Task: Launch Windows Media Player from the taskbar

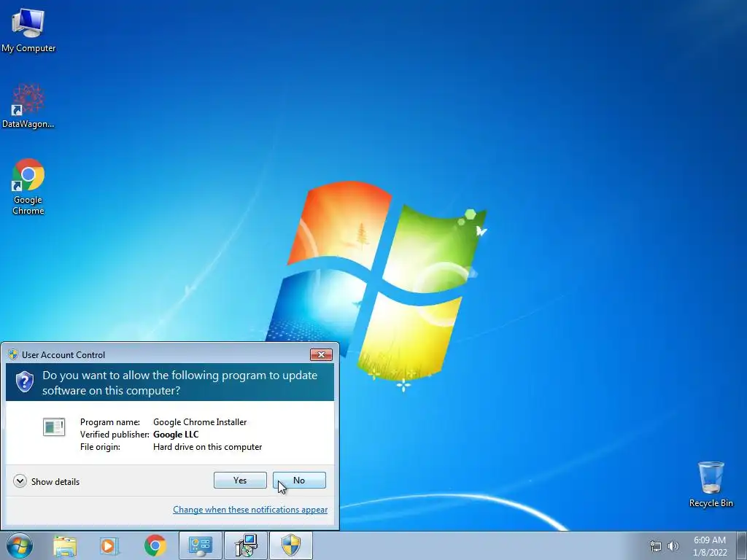Action: (x=109, y=546)
